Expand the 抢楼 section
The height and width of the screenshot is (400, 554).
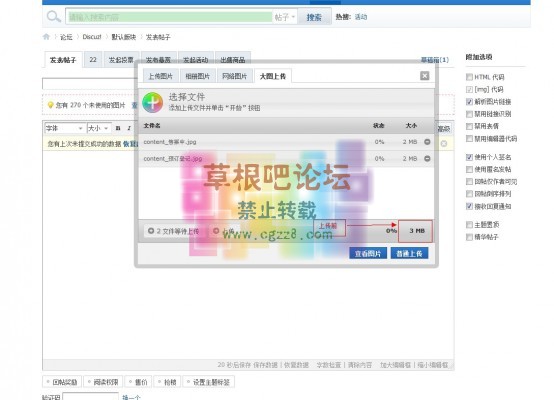167,382
